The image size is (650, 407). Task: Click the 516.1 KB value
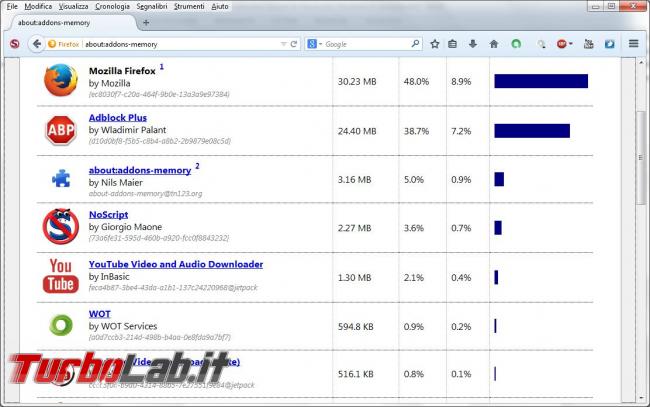click(x=356, y=374)
